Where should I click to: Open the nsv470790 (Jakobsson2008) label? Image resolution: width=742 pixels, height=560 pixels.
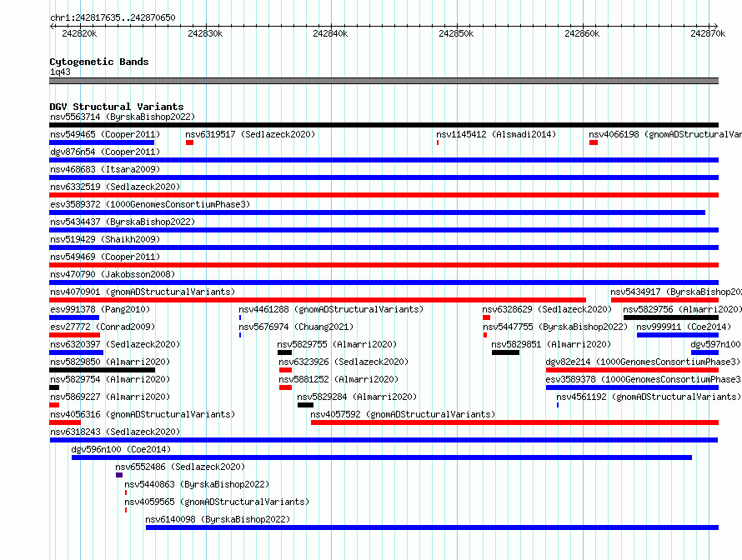tap(113, 274)
